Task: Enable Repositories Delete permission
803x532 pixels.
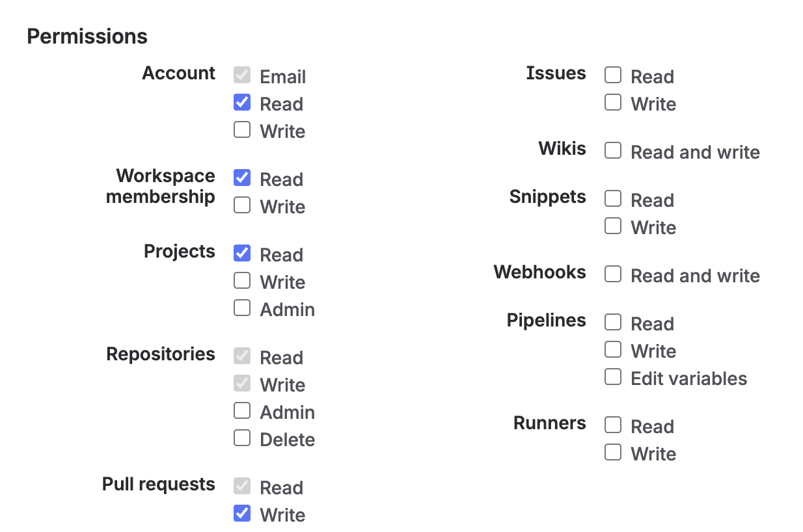Action: [x=242, y=438]
